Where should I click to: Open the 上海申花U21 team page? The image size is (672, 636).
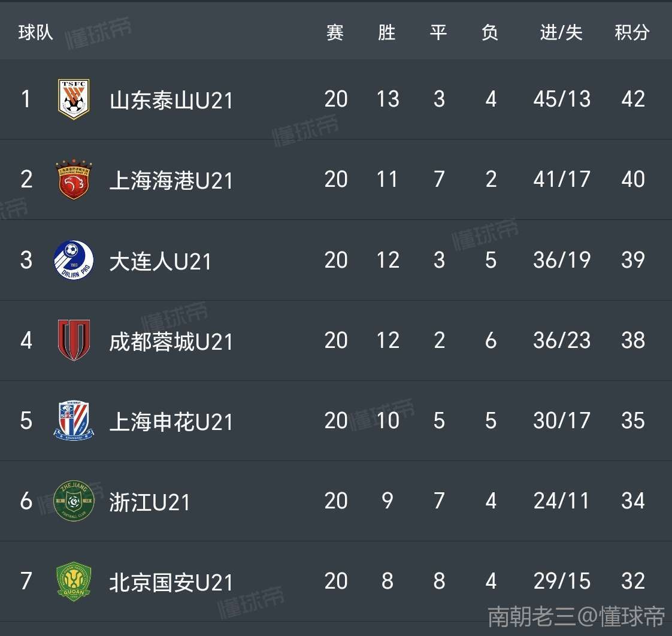coord(171,422)
